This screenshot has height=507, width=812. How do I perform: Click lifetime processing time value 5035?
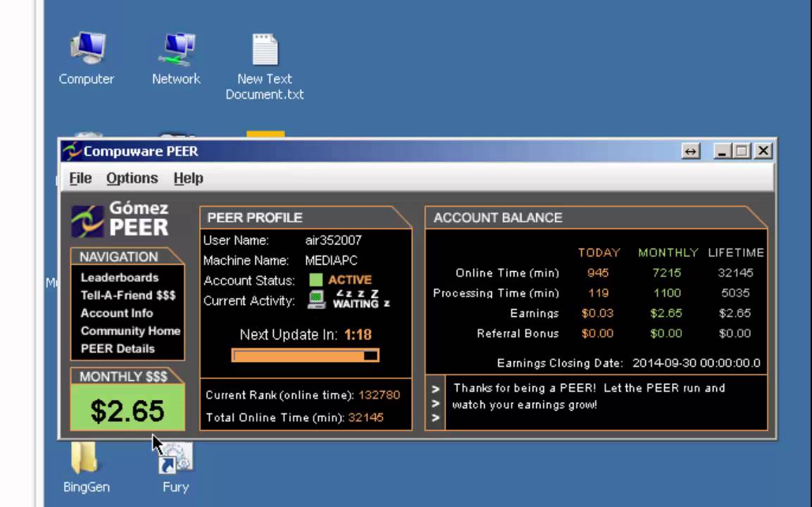[x=735, y=293]
